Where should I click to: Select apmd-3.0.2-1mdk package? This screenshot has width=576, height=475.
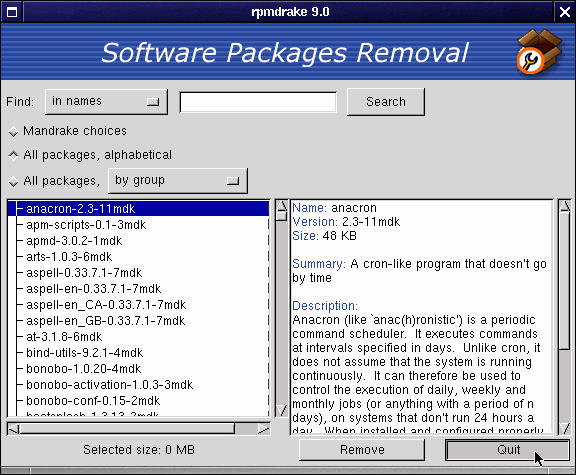138,241
